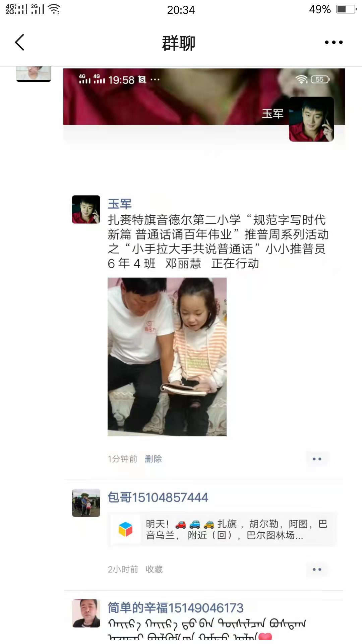Tap the back arrow in header

tap(20, 42)
